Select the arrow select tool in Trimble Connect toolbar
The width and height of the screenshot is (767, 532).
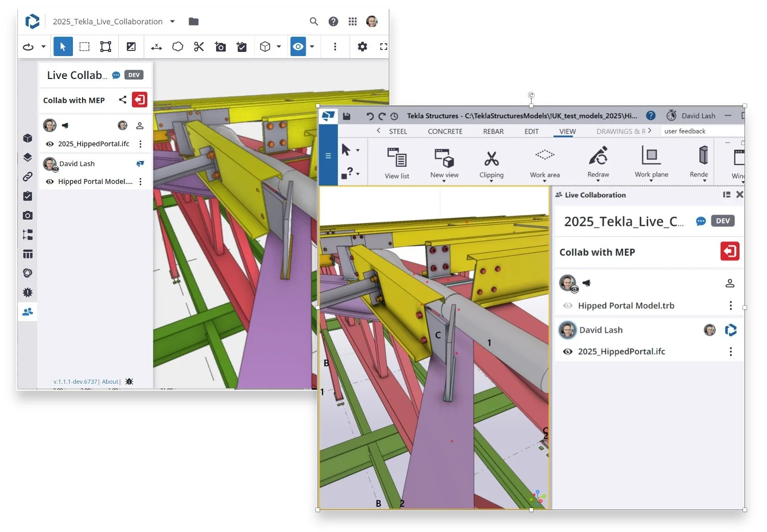[63, 47]
